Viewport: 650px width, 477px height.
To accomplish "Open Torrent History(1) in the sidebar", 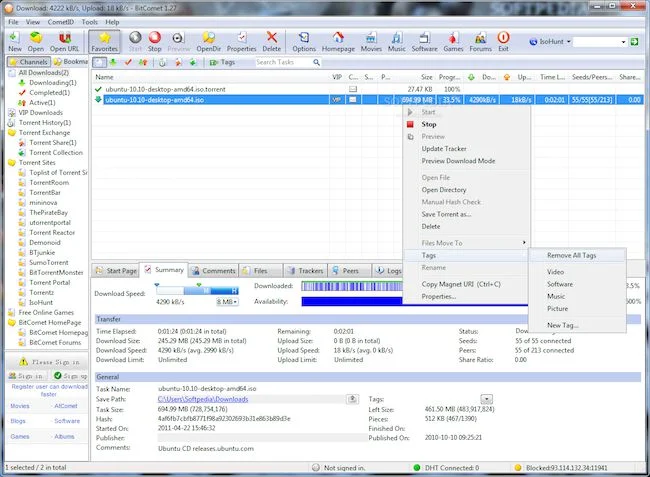I will [x=45, y=123].
